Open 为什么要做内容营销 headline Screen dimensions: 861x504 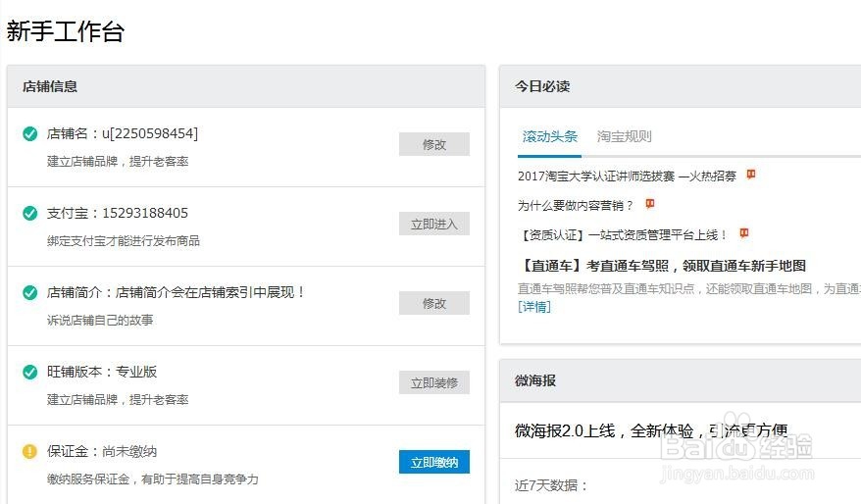(575, 205)
